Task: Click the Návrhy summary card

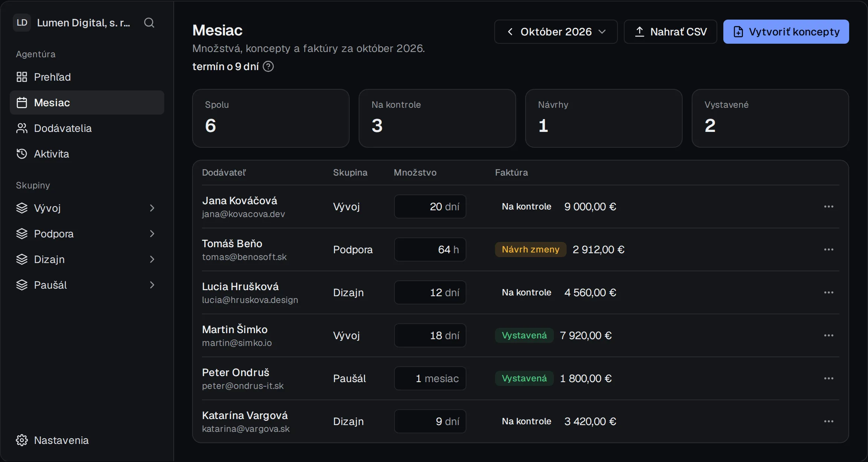Action: point(604,118)
